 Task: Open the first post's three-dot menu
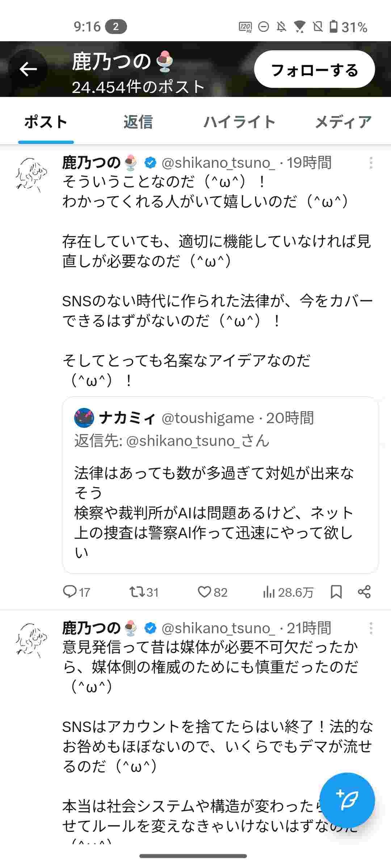point(371,163)
